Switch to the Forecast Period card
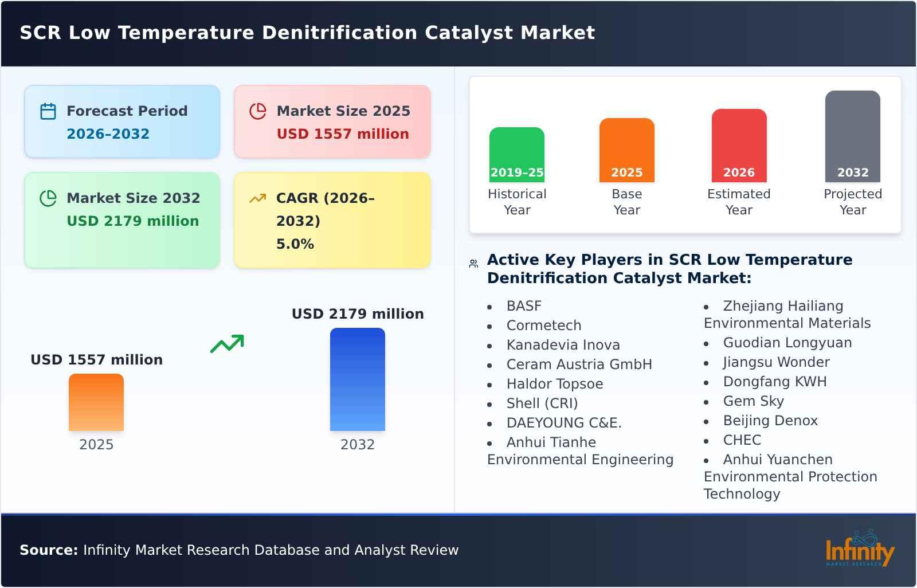This screenshot has height=588, width=917. [x=122, y=121]
